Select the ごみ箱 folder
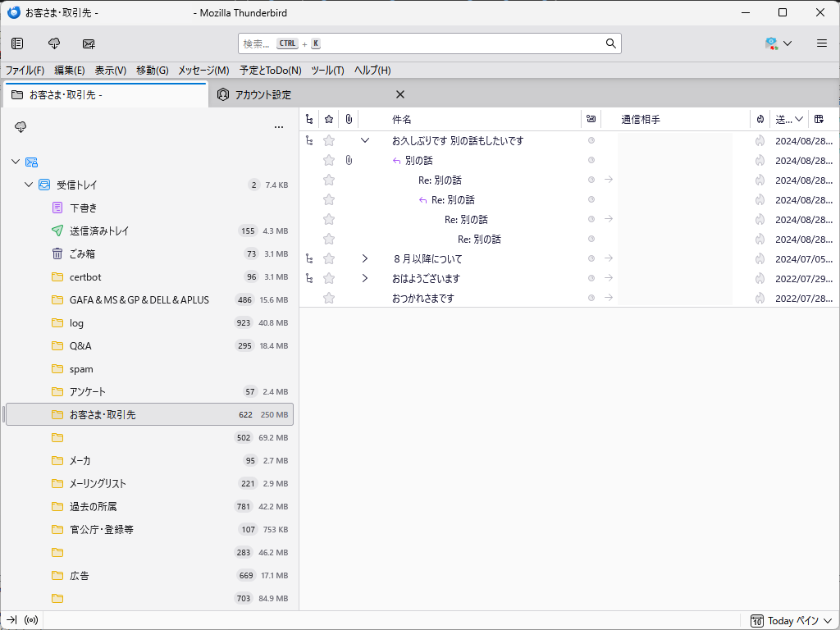 [x=149, y=254]
